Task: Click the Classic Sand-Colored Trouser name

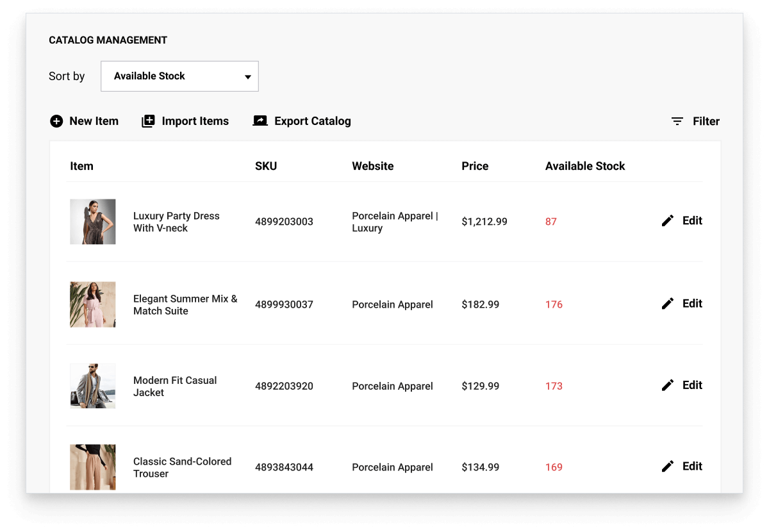Action: tap(182, 467)
